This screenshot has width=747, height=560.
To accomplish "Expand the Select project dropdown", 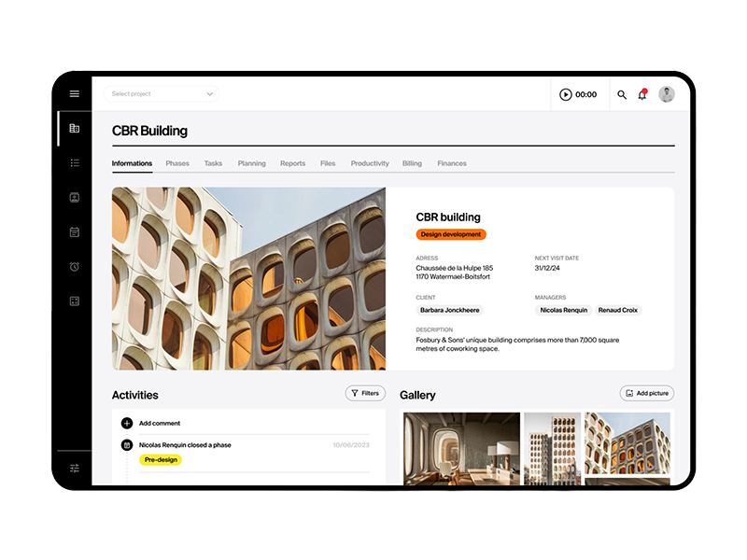I will pyautogui.click(x=162, y=94).
